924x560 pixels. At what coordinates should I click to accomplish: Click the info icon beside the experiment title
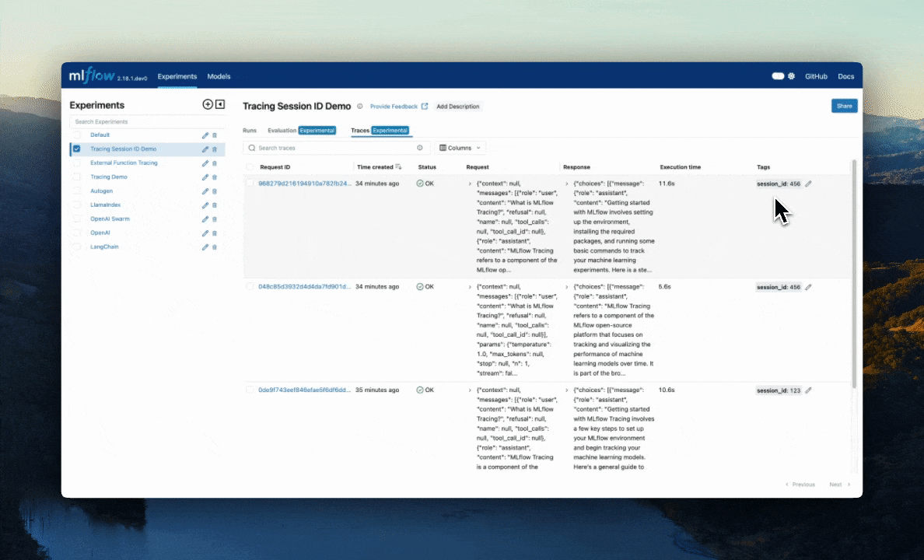click(359, 107)
